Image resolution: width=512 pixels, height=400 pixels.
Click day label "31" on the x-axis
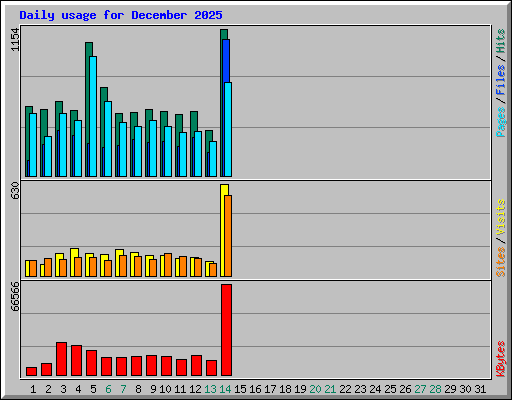coord(480,389)
